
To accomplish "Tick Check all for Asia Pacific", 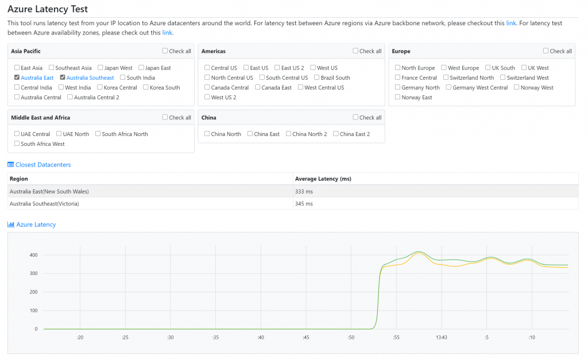I will point(165,51).
